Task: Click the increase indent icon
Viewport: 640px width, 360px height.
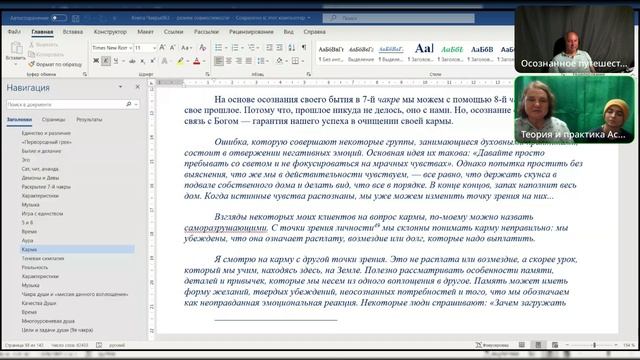Action: click(x=280, y=48)
